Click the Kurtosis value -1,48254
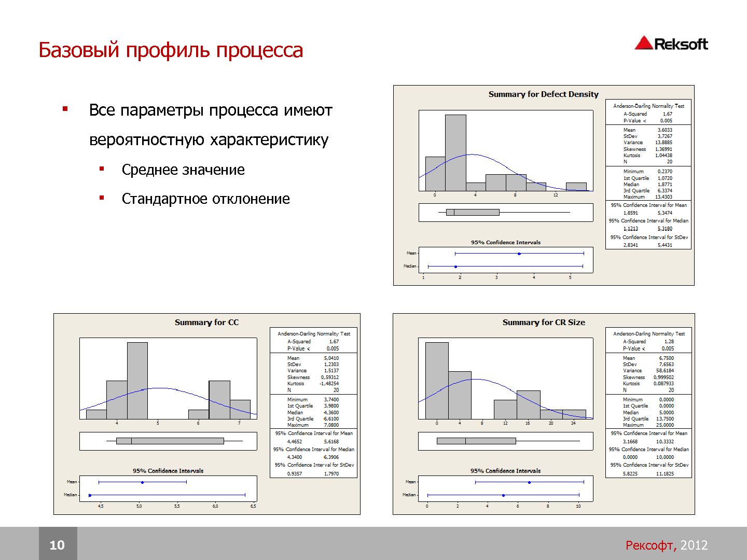The width and height of the screenshot is (747, 560). 329,384
